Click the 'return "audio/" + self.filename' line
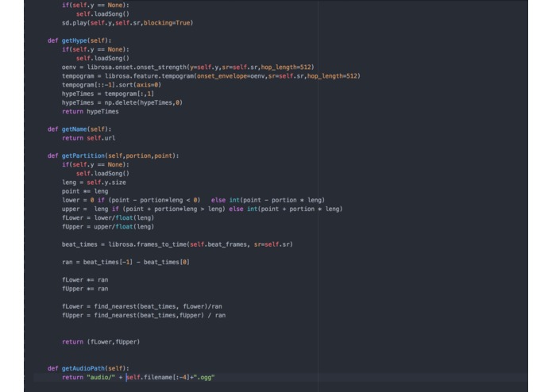Image resolution: width=552 pixels, height=392 pixels. point(138,377)
